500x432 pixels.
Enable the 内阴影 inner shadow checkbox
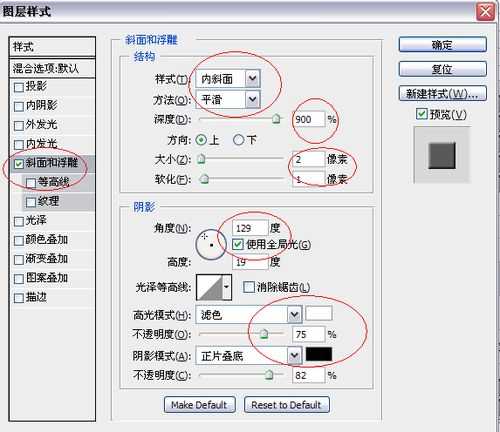(x=19, y=107)
